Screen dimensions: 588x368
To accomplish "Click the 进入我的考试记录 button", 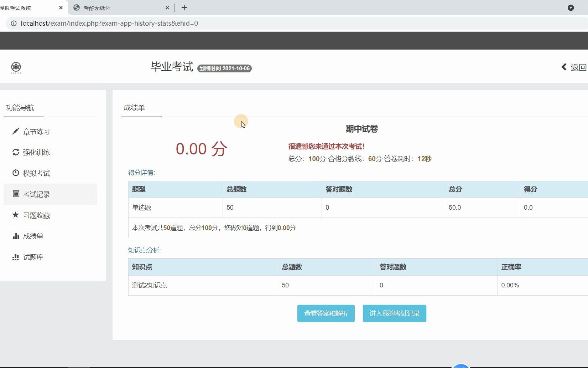I will (395, 313).
